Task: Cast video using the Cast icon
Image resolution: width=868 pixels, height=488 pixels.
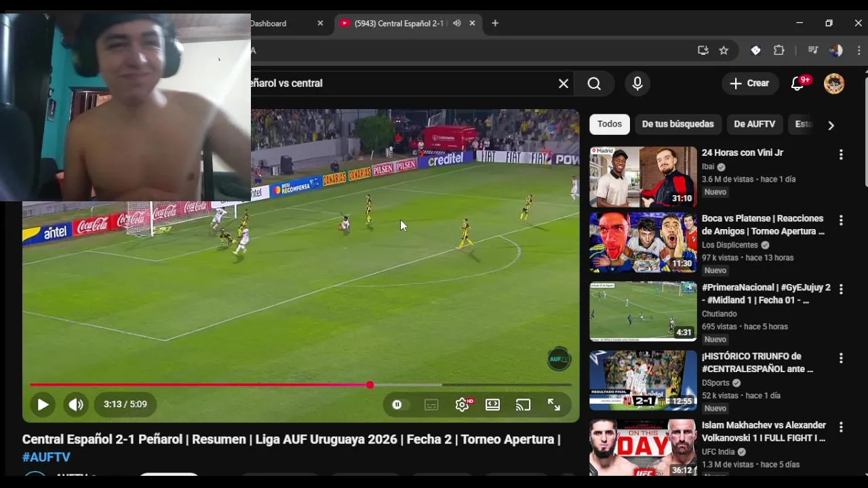Action: pos(523,405)
